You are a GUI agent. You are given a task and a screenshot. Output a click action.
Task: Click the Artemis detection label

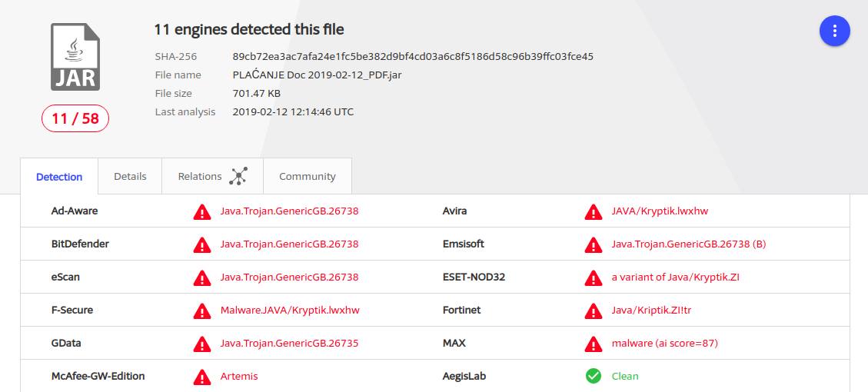239,376
